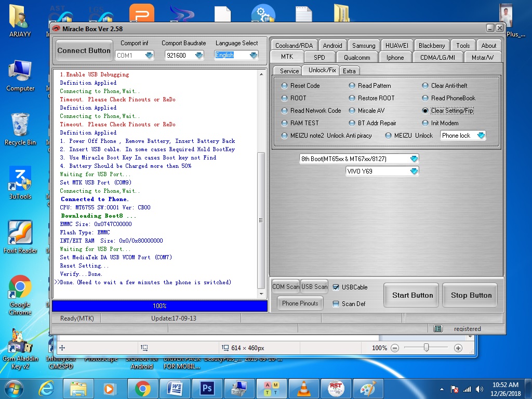Open Microsoft Word from the taskbar
The image size is (532, 399).
pos(175,389)
